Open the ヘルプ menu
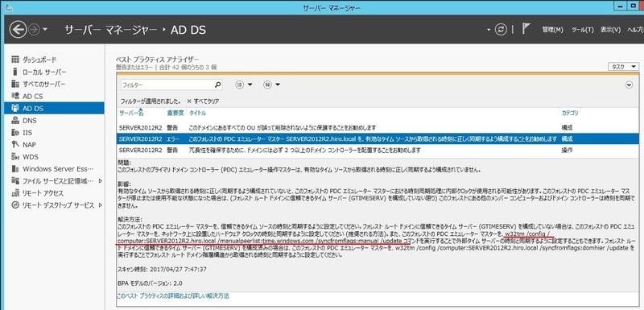644x310 pixels. pos(635,30)
